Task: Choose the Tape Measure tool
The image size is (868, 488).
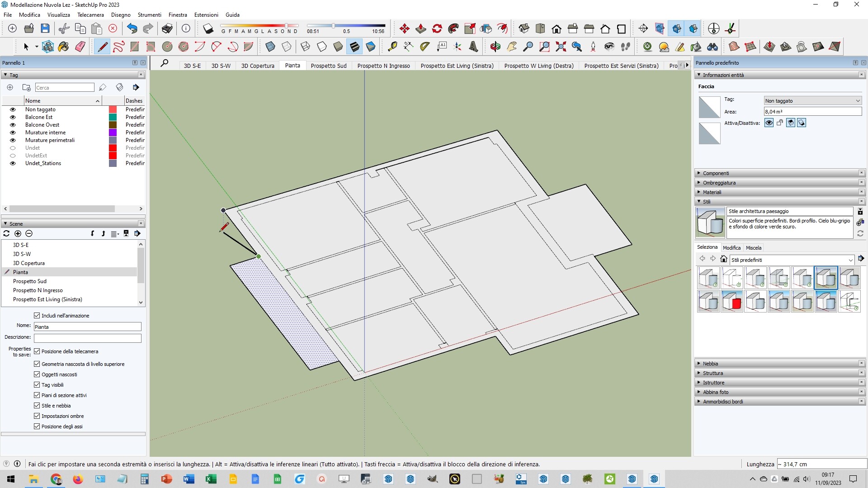Action: (x=392, y=47)
